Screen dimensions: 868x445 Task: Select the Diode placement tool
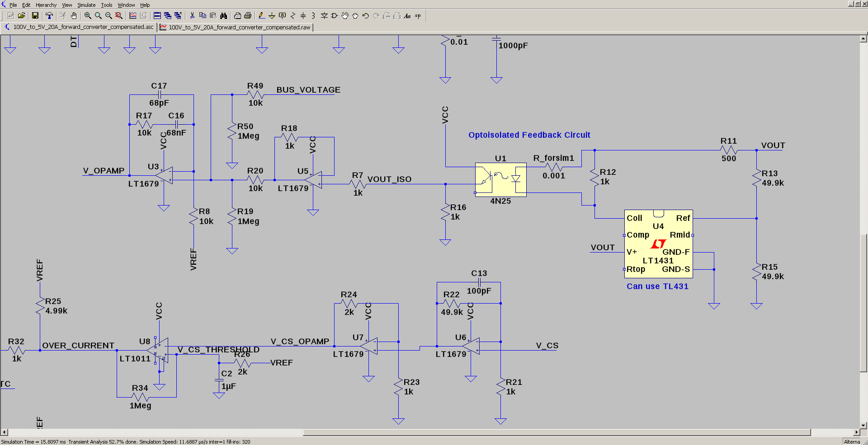coord(324,16)
